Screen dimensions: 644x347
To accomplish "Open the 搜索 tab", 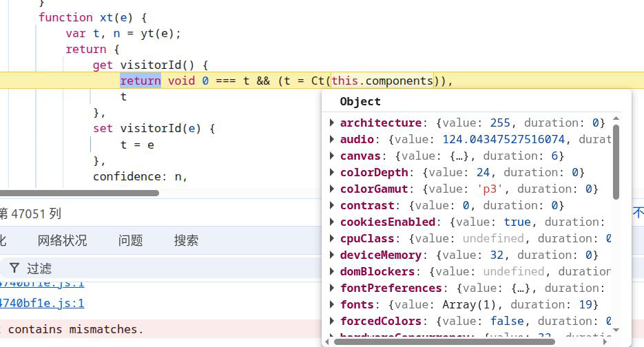I will tap(186, 240).
